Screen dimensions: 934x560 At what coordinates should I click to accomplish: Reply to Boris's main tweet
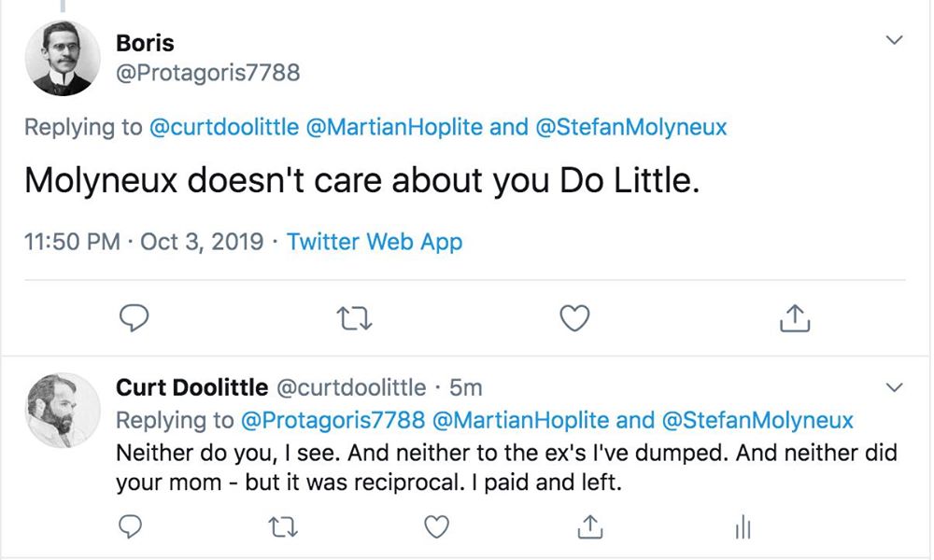[136, 319]
